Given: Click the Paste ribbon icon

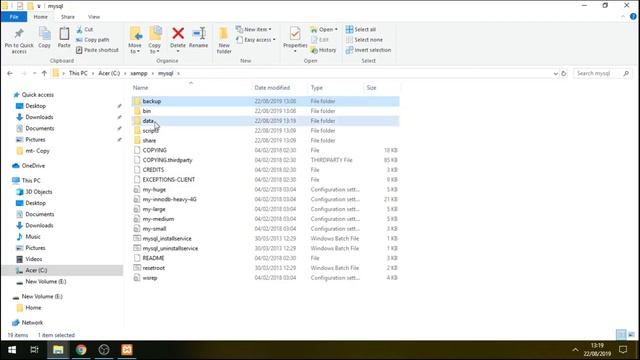Looking at the screenshot, I should pos(64,38).
